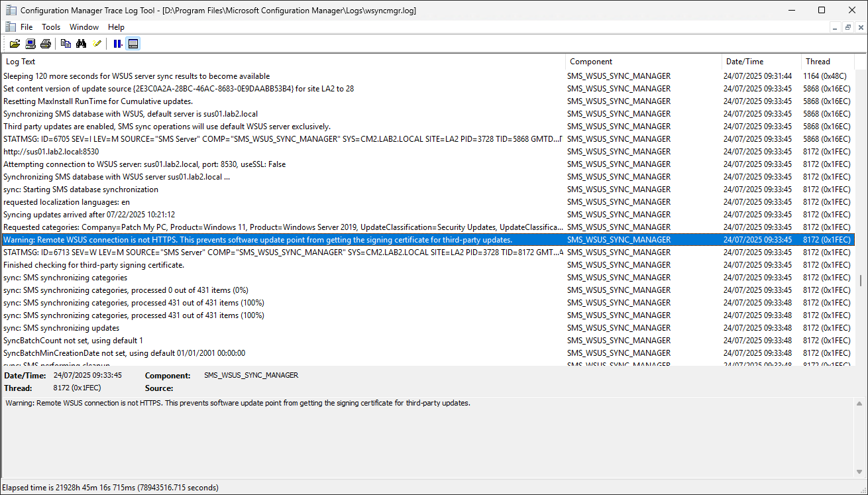Open the Window menu
Image resolution: width=868 pixels, height=495 pixels.
click(84, 27)
